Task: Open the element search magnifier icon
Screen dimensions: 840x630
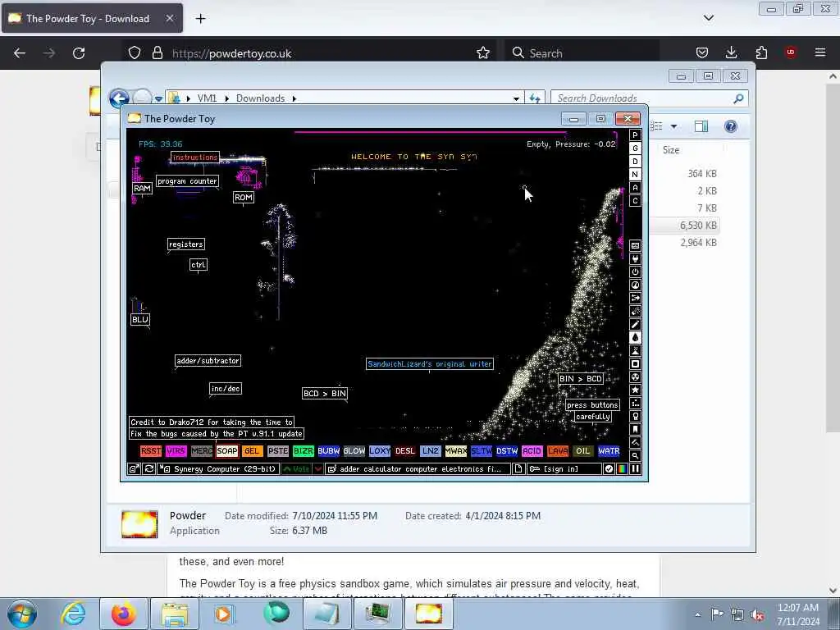Action: (636, 455)
